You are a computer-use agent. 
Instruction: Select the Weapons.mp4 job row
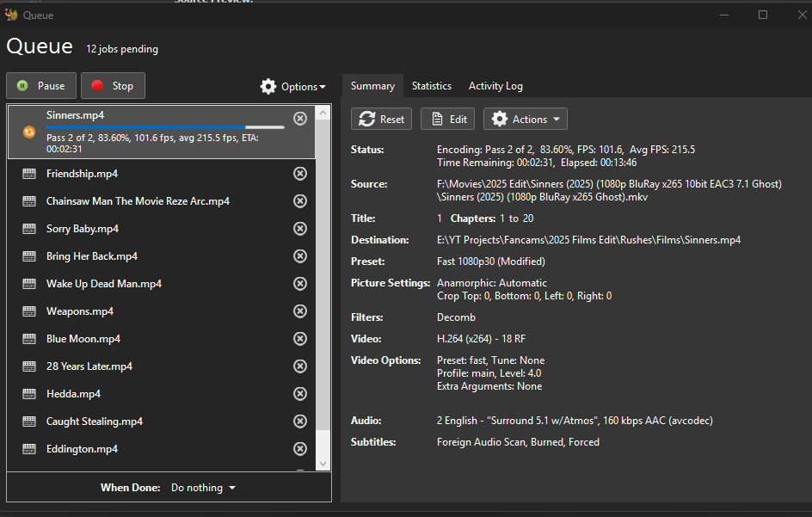click(161, 311)
